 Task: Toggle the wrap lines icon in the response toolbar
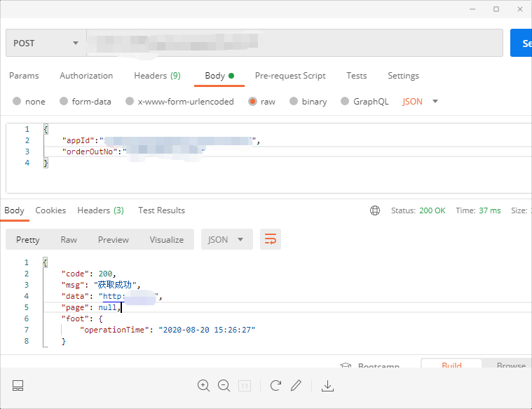coord(270,239)
